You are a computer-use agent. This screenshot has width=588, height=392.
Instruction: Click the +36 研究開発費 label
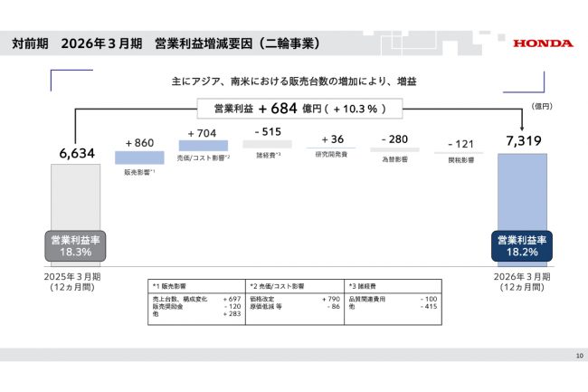[x=331, y=154]
